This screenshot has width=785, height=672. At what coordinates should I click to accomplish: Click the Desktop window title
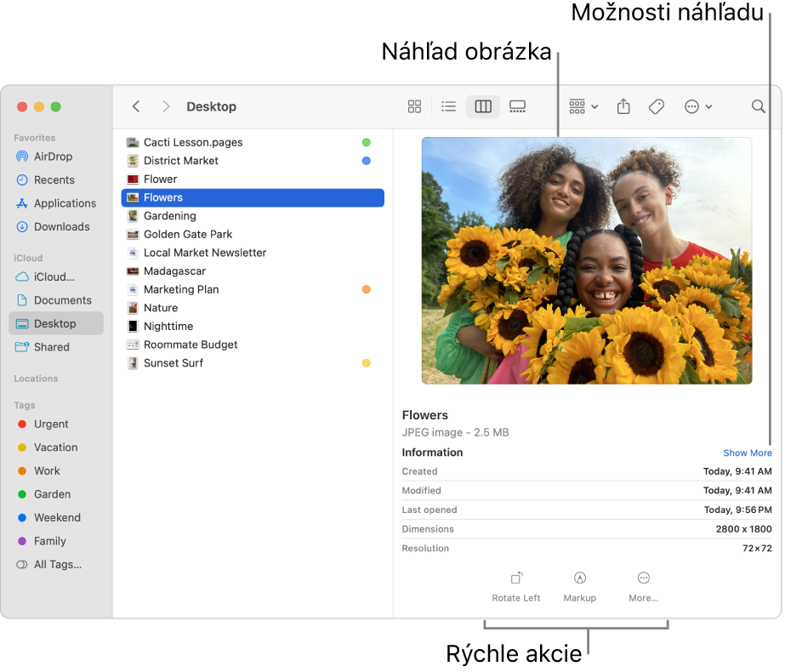211,106
